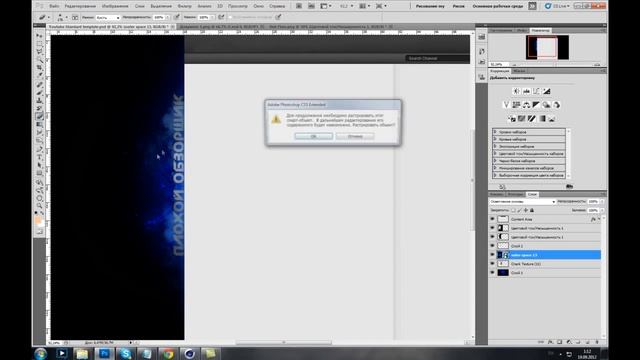Select the Rectangular Marquee tool
The image size is (640, 360).
(x=40, y=44)
